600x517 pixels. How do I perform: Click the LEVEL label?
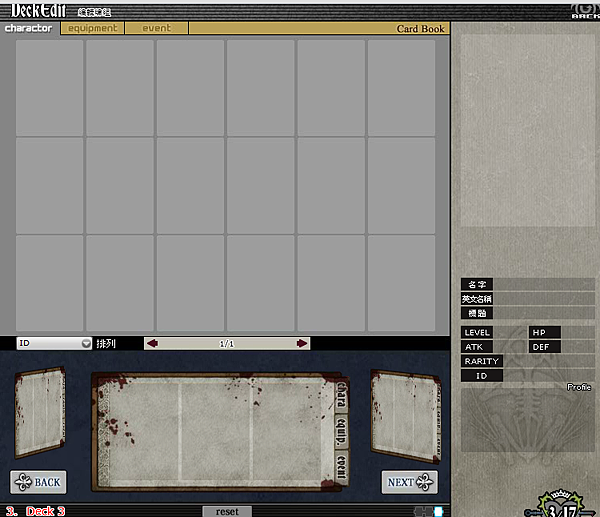coord(477,333)
